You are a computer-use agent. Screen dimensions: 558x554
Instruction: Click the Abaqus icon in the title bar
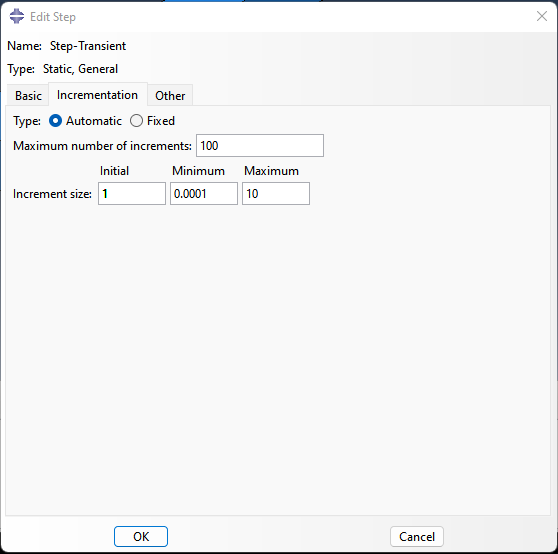point(16,16)
